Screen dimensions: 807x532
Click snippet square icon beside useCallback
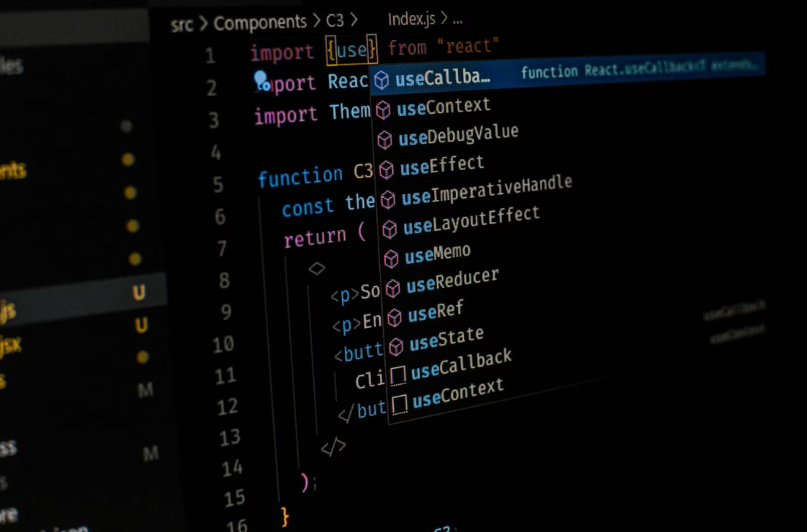pyautogui.click(x=398, y=375)
